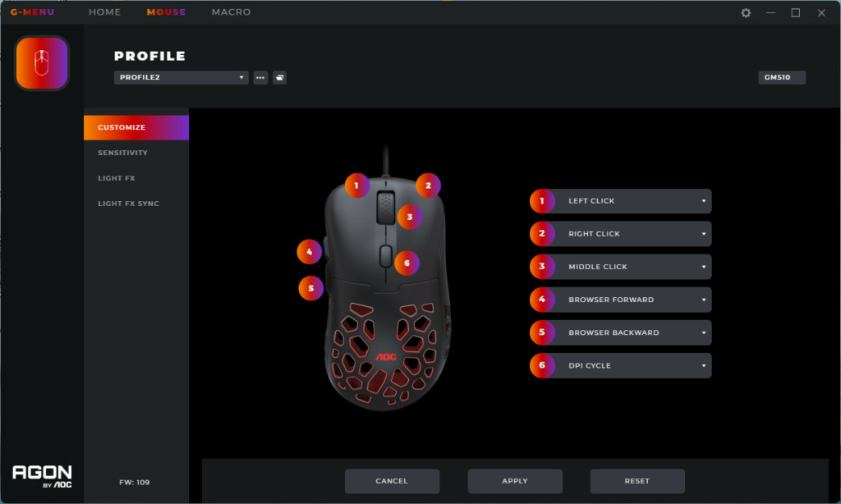Click scroll wheel marker 3 on mouse
This screenshot has width=841, height=504.
click(x=410, y=218)
